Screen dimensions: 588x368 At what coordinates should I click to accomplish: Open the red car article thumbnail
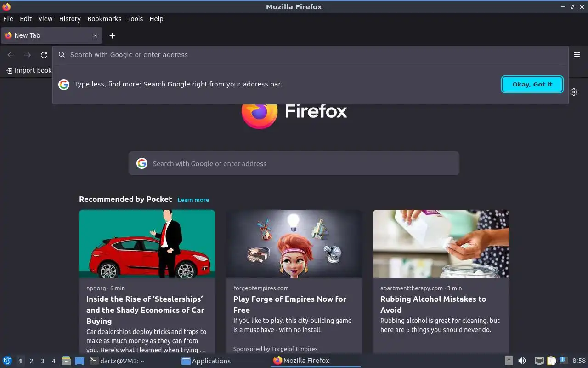147,244
